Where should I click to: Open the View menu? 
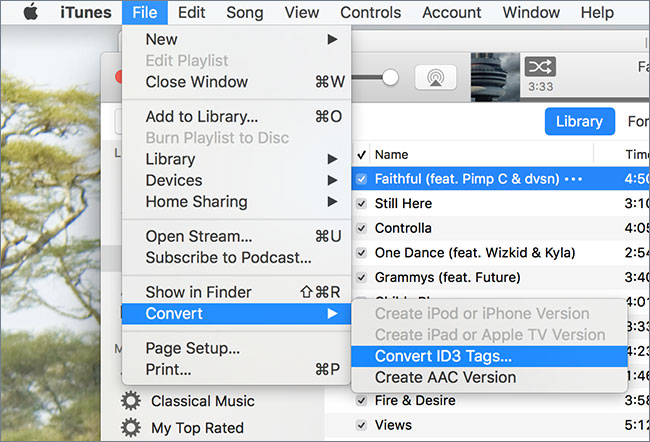tap(302, 12)
